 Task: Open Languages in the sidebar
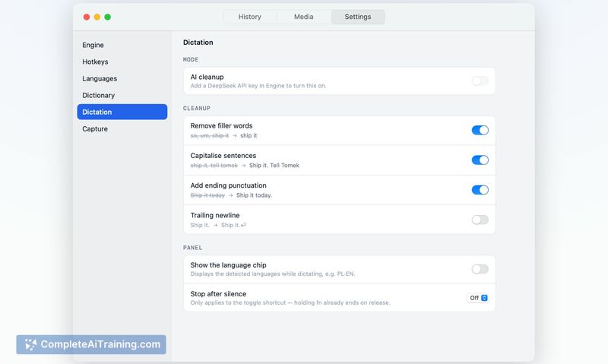coord(122,78)
